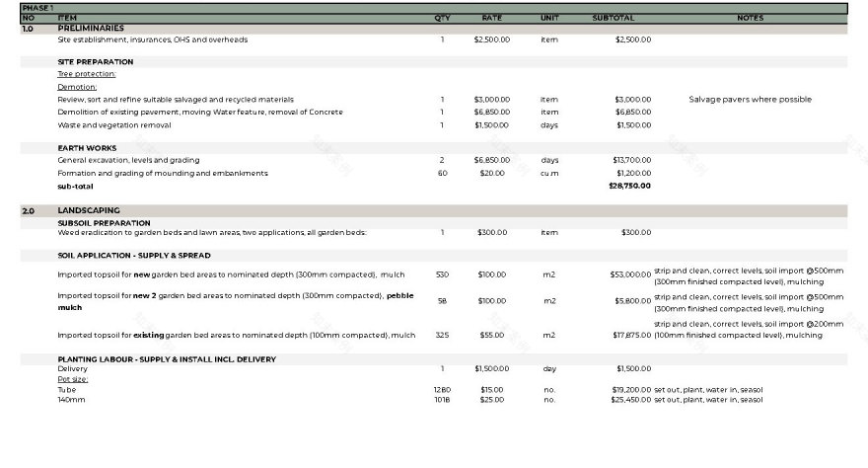868x468 pixels.
Task: Click the 'cu.m' unit cell
Action: point(549,173)
